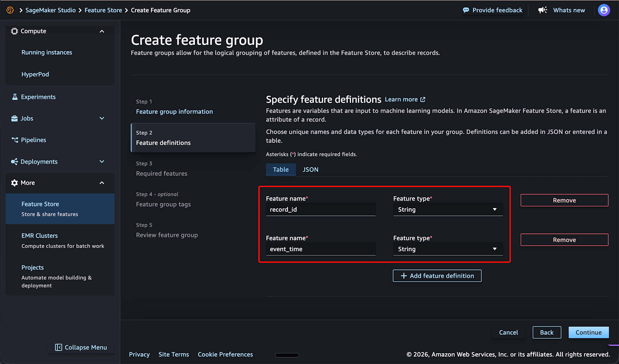The height and width of the screenshot is (364, 619).
Task: Click the Jobs briefcase icon
Action: point(14,119)
